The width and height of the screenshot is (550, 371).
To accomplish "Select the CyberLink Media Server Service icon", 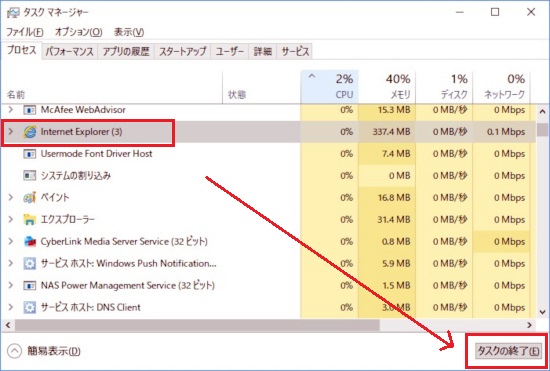I will click(30, 241).
